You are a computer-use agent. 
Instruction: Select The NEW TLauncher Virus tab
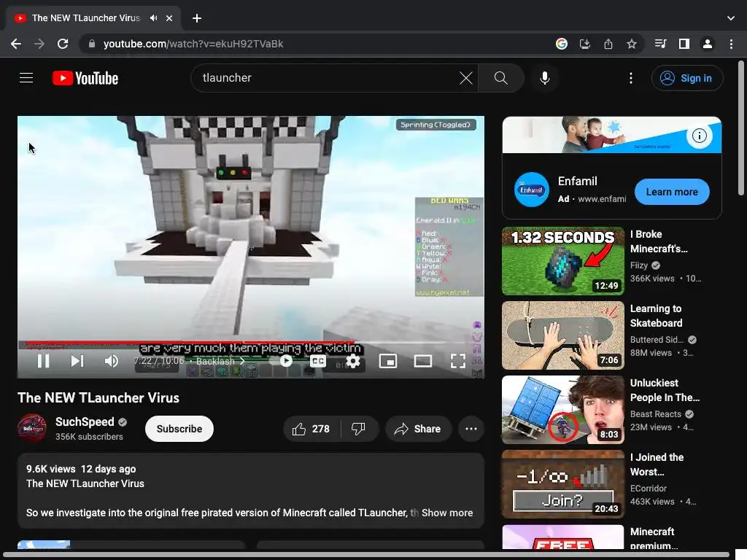(94, 18)
